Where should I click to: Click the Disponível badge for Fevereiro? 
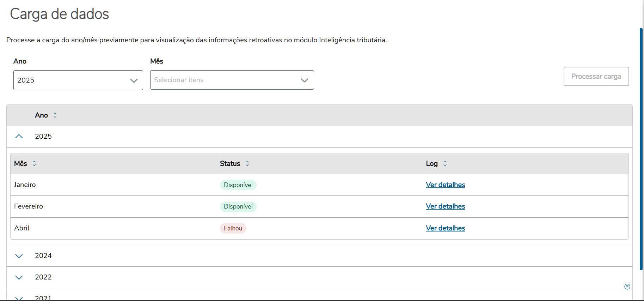(x=238, y=206)
